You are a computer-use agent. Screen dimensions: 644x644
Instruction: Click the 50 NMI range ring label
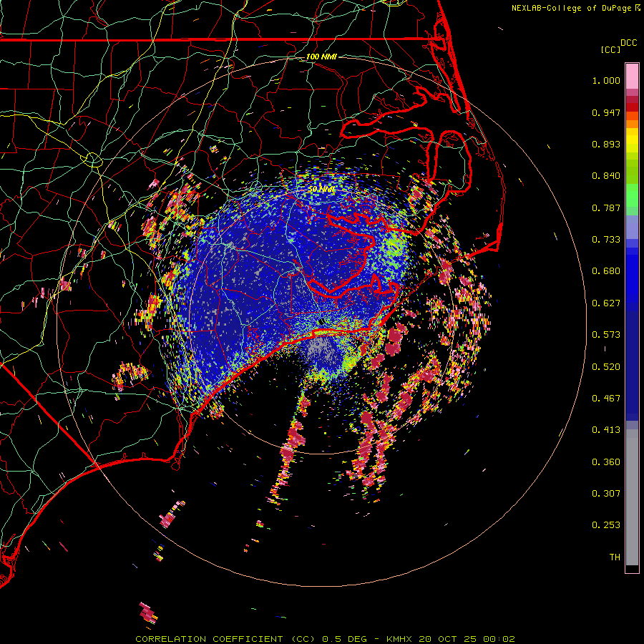[321, 190]
